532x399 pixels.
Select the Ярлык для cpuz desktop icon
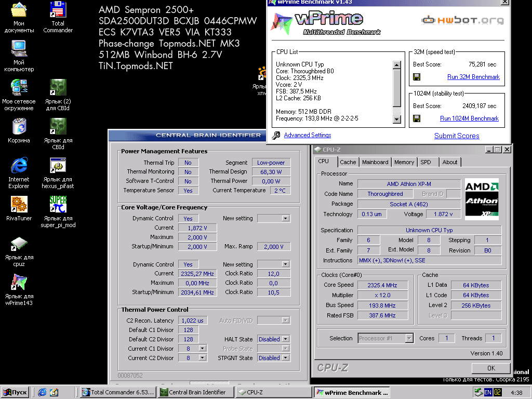(19, 251)
